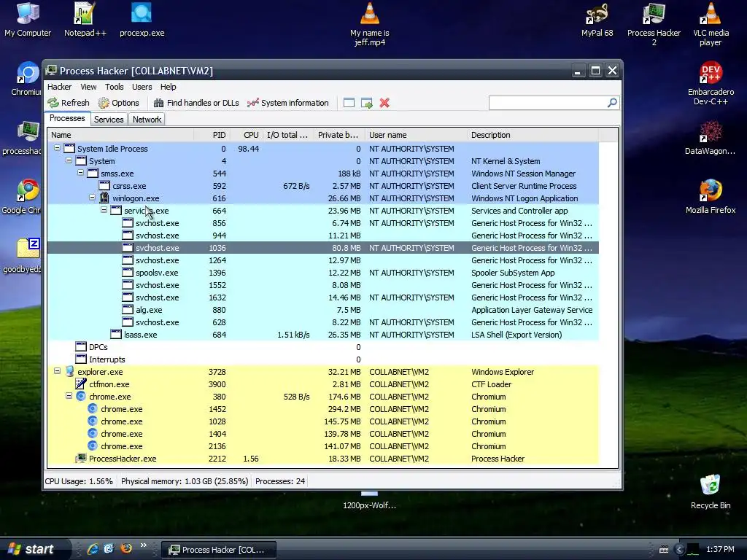
Task: Click the find window and thread icon
Action: [367, 103]
